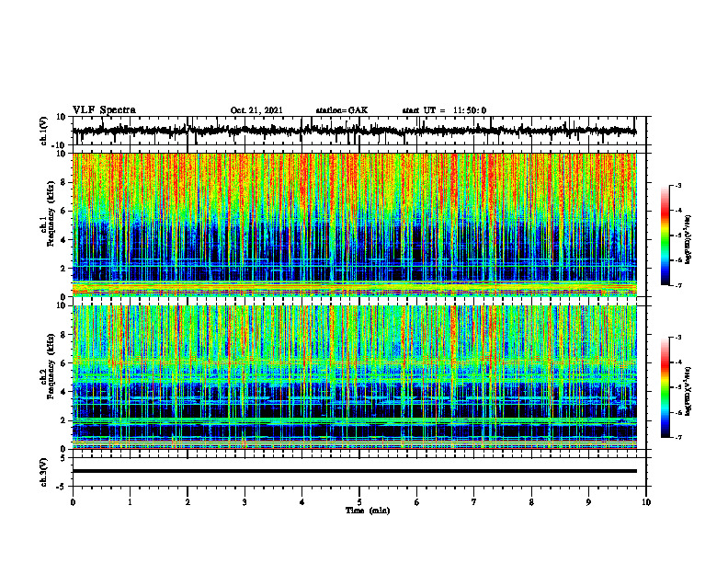Click the flat black ch.3(V) trace

point(355,471)
